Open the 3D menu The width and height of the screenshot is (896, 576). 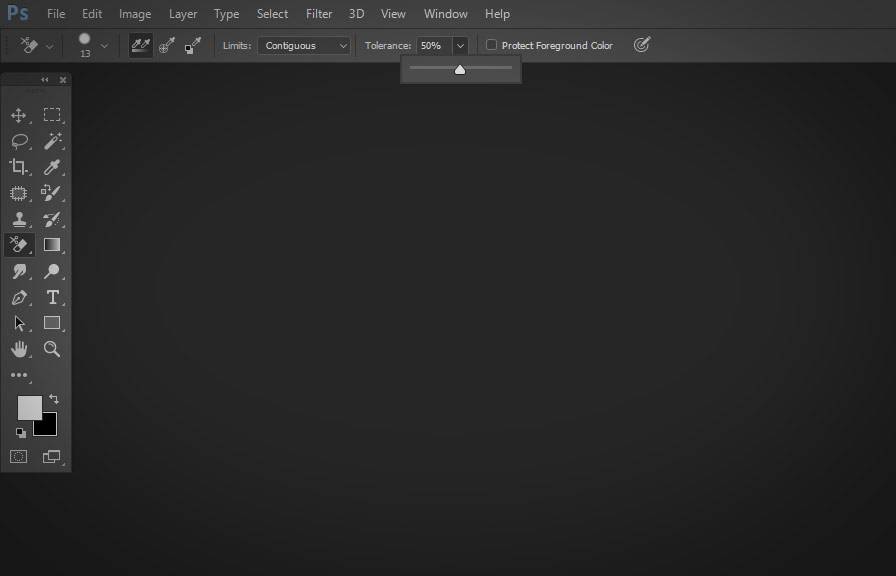click(x=357, y=14)
